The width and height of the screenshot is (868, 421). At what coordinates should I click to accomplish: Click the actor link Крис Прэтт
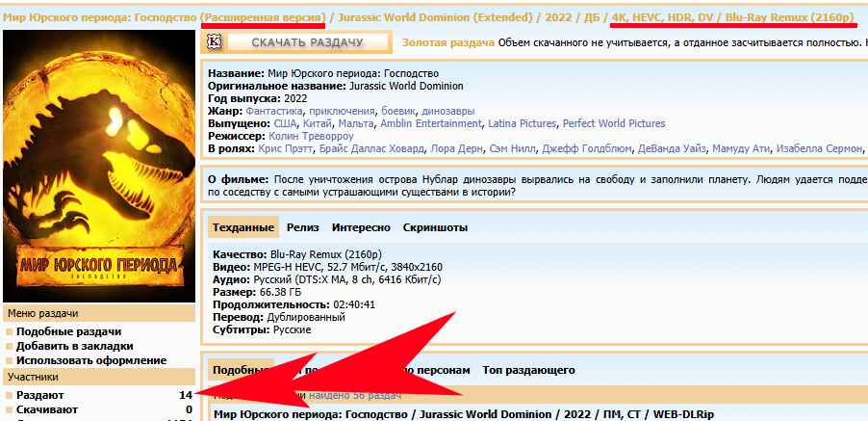click(x=287, y=148)
